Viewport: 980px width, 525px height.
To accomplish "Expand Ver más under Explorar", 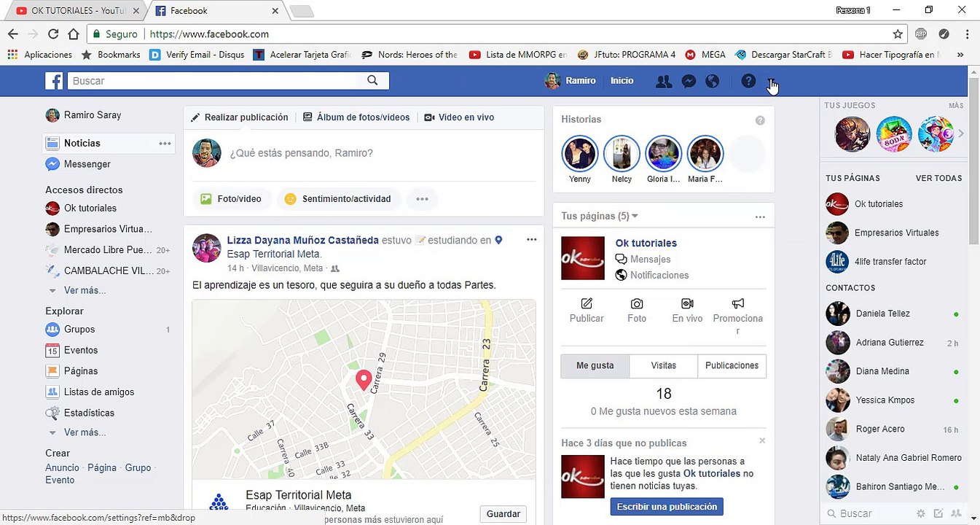I will 85,432.
